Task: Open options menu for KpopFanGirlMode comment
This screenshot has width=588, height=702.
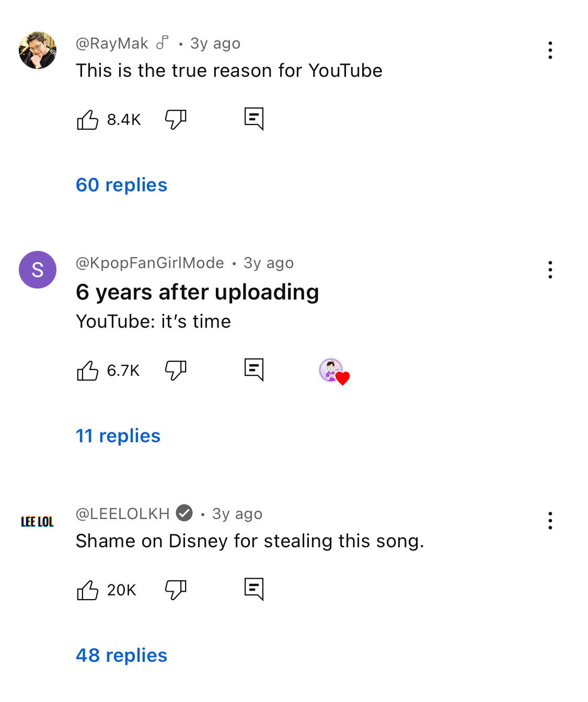Action: [550, 270]
